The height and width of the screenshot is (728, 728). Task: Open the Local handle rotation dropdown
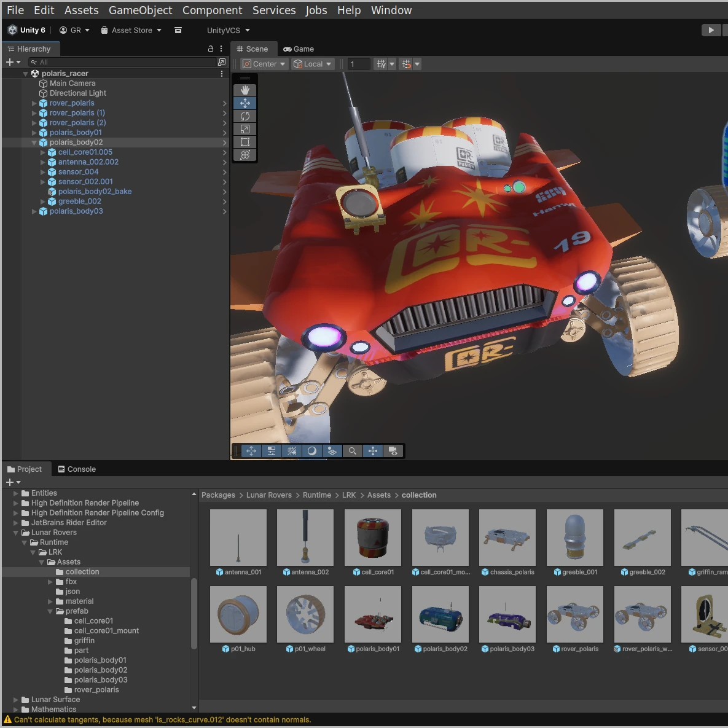click(313, 64)
